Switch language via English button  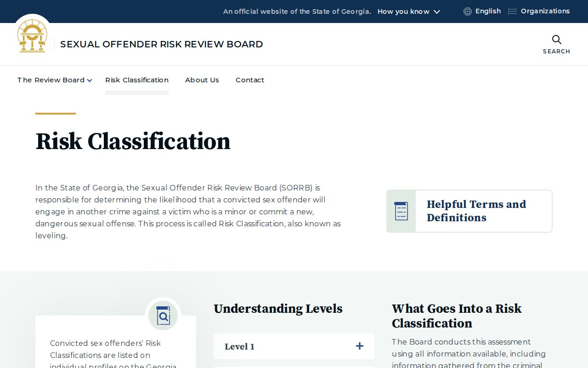482,11
